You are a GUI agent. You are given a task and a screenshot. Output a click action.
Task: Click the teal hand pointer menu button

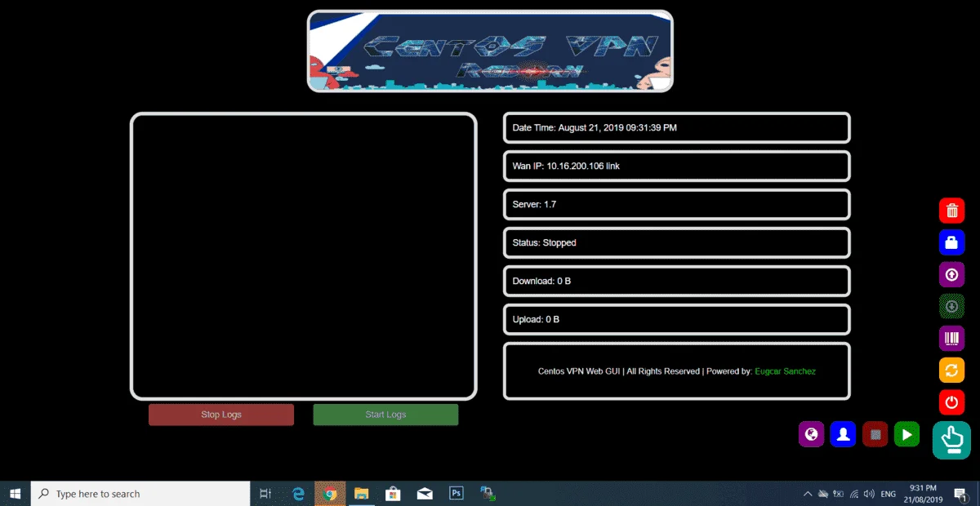[951, 440]
